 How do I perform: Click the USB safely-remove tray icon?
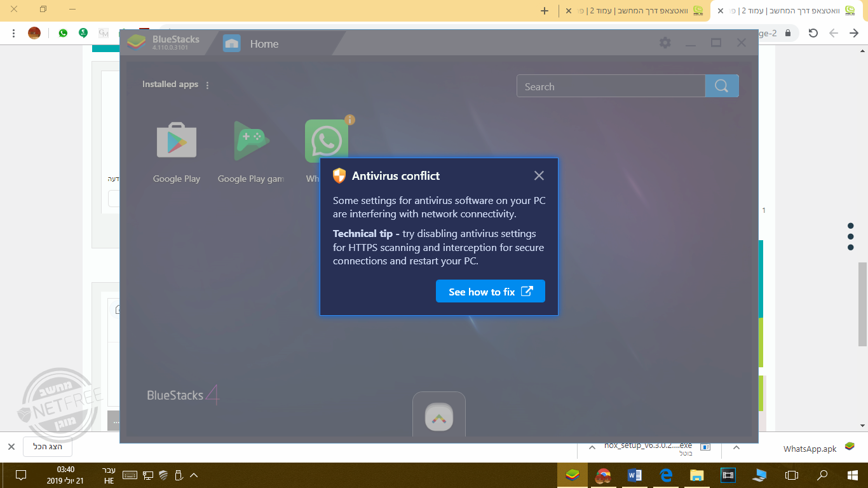pos(179,475)
